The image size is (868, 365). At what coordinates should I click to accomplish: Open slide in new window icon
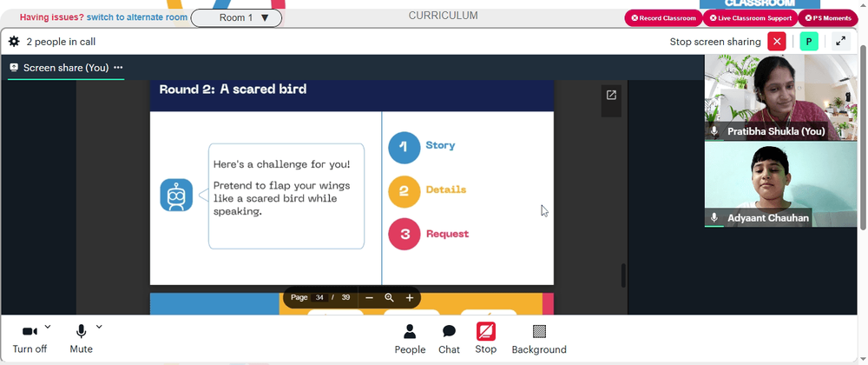pyautogui.click(x=611, y=96)
